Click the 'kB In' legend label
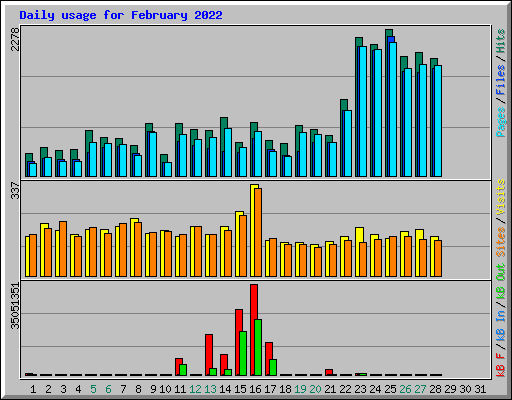 (x=501, y=325)
